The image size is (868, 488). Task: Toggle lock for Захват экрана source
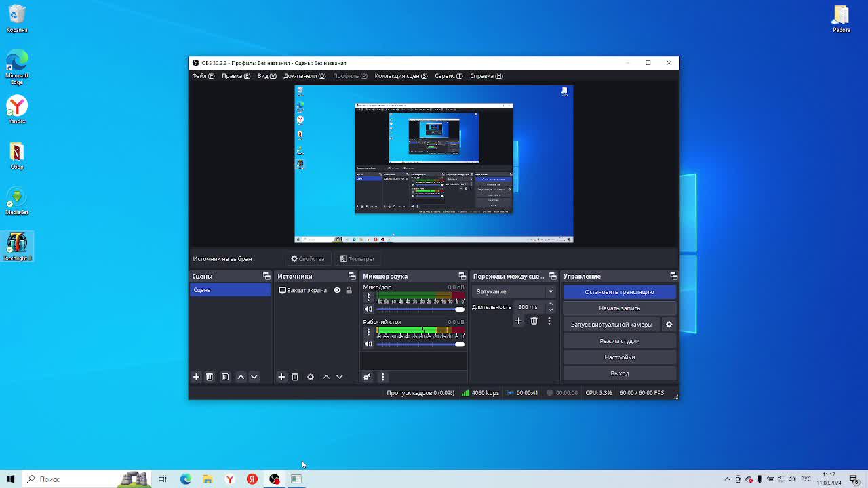(x=349, y=290)
